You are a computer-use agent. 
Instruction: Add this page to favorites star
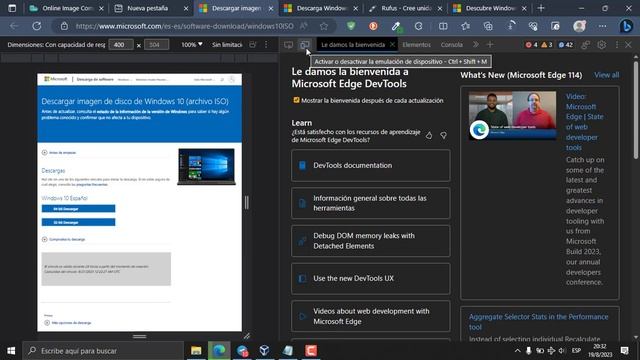pyautogui.click(x=324, y=26)
